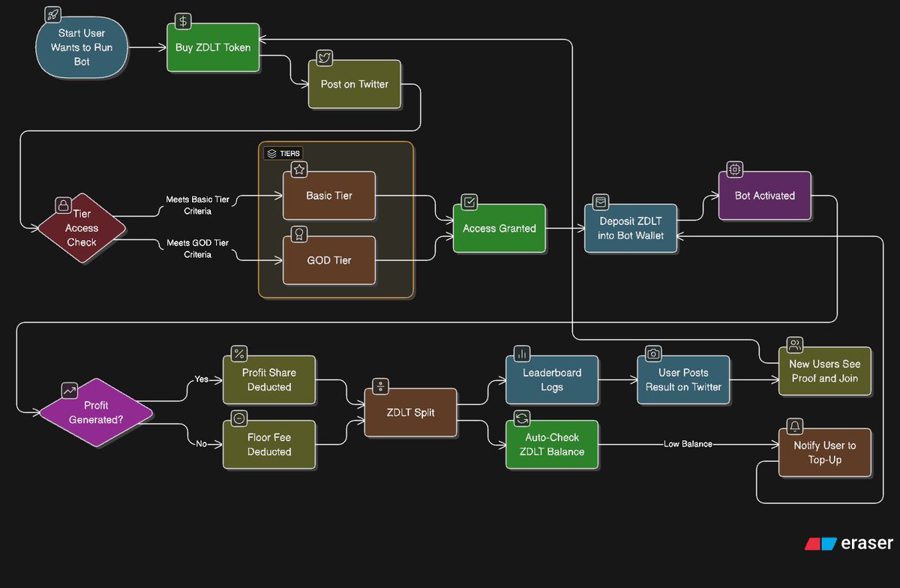Select the Buy ZDLT Token node
900x588 pixels.
point(213,47)
